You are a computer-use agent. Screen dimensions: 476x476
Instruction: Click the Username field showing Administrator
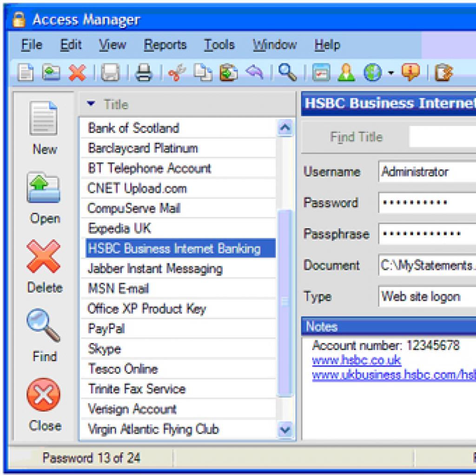(427, 172)
